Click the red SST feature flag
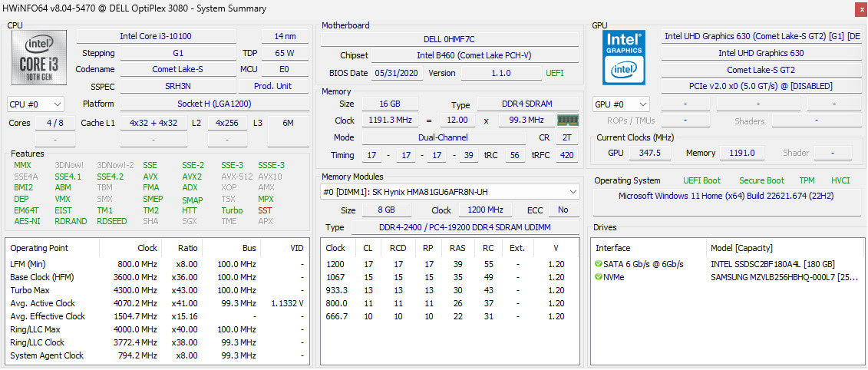Image resolution: width=868 pixels, height=370 pixels. point(265,210)
